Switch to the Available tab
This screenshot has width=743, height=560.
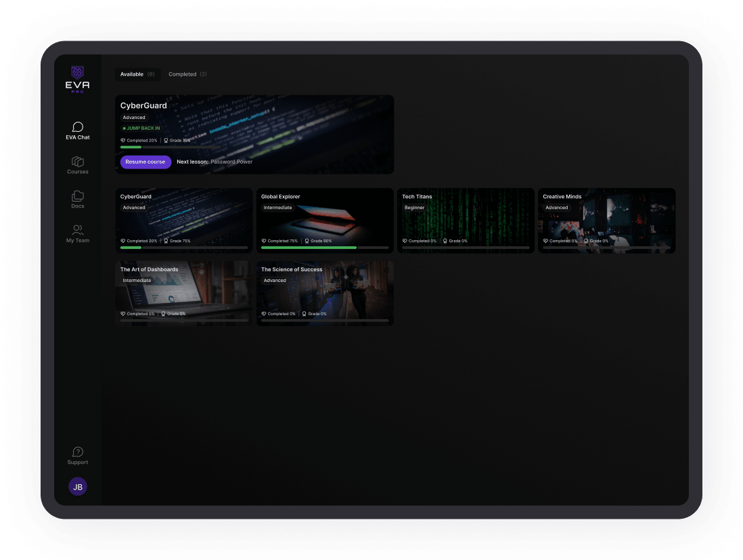137,74
